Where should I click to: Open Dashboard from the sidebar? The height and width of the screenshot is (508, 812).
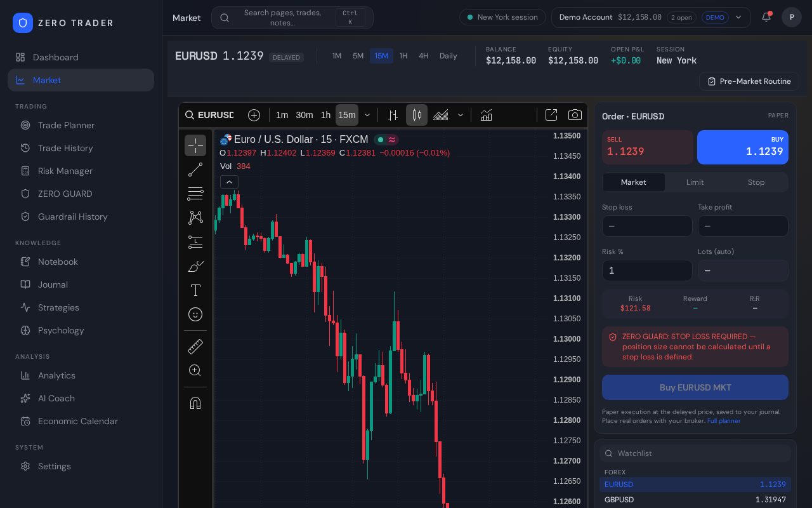pos(81,57)
